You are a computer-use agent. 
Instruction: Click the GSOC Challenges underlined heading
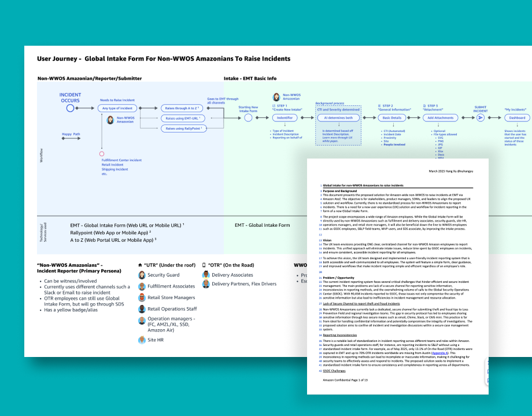(334, 371)
